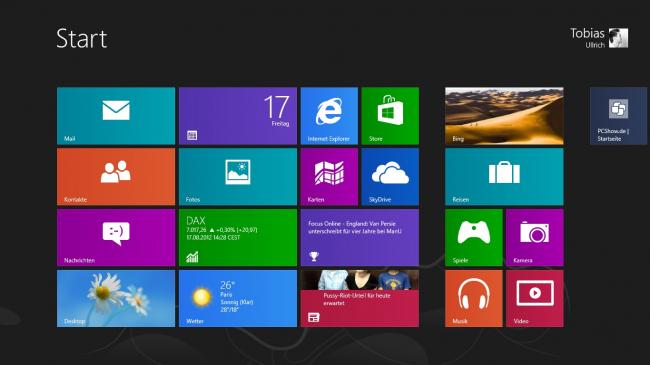Open the DAX finance tile

pyautogui.click(x=238, y=238)
